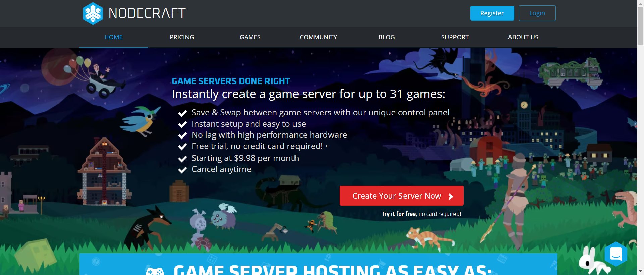Click the arrow icon on Create Server button
The image size is (644, 275).
pos(451,197)
